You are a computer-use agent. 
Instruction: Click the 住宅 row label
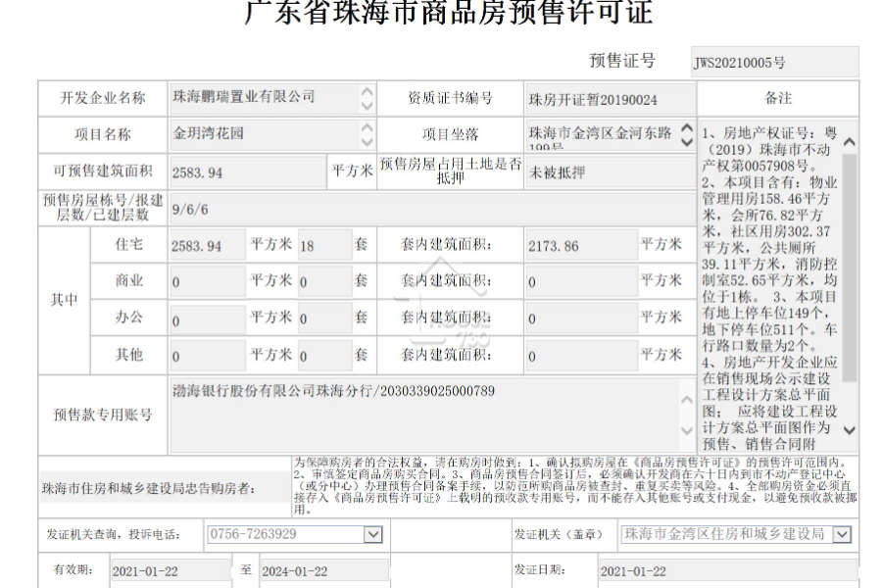click(x=128, y=244)
